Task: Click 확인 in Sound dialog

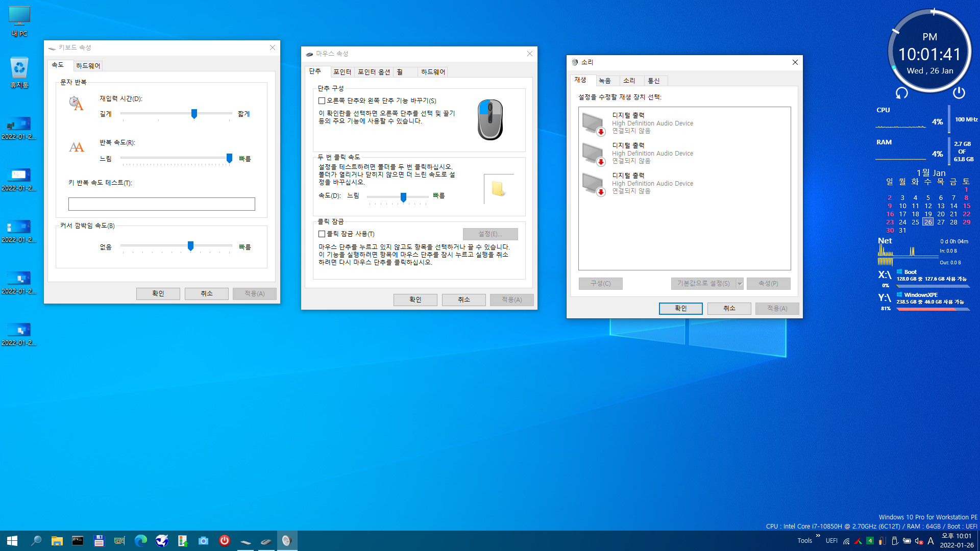Action: pos(681,309)
